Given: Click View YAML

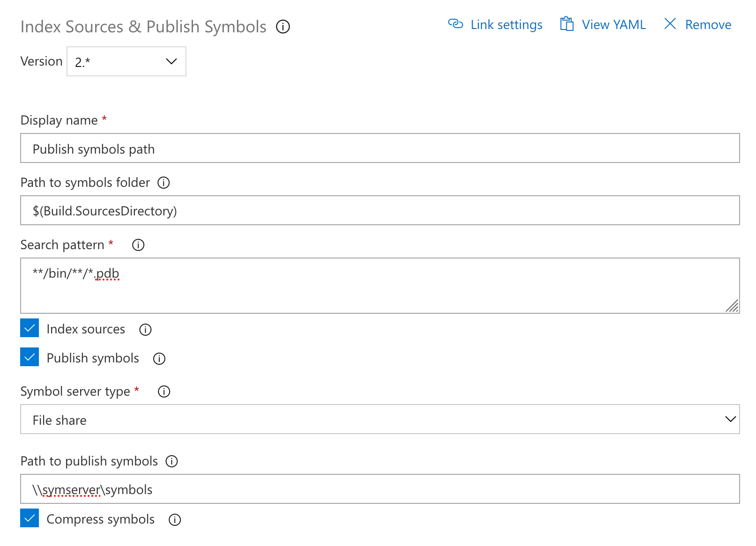Looking at the screenshot, I should (x=603, y=24).
